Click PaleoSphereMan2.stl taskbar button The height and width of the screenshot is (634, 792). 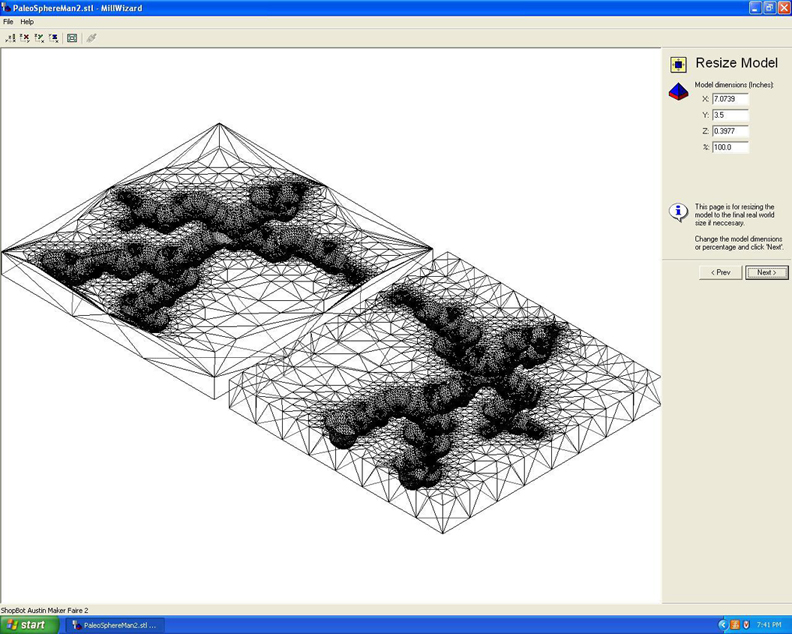pyautogui.click(x=115, y=625)
